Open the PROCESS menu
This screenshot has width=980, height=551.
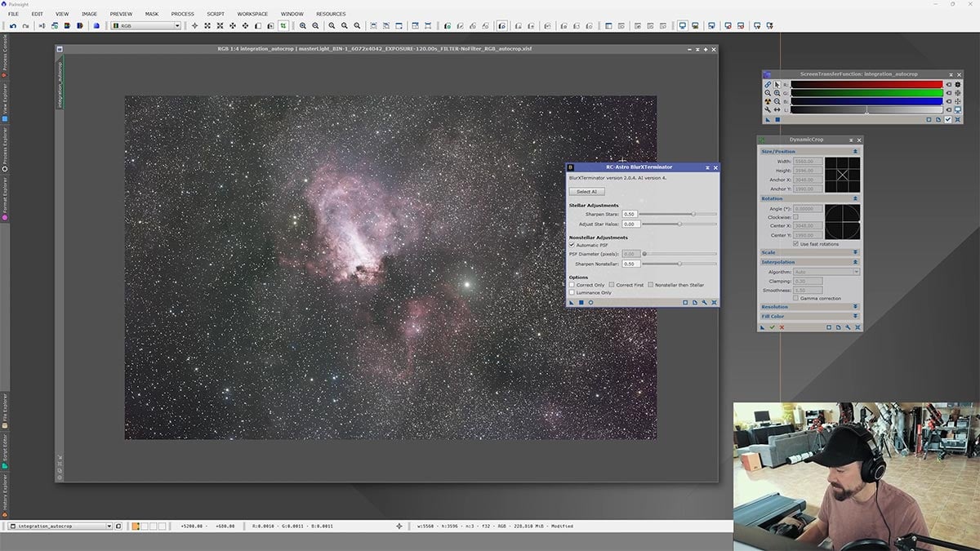[x=182, y=14]
